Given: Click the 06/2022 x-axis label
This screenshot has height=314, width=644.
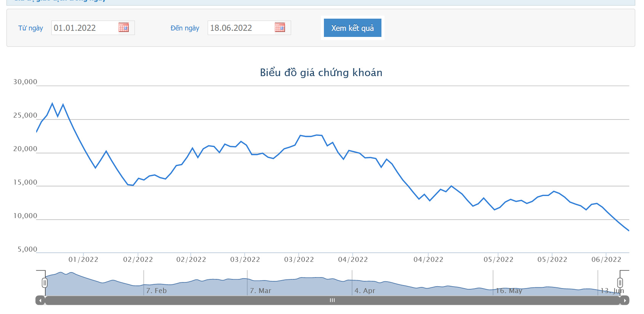Looking at the screenshot, I should point(606,260).
